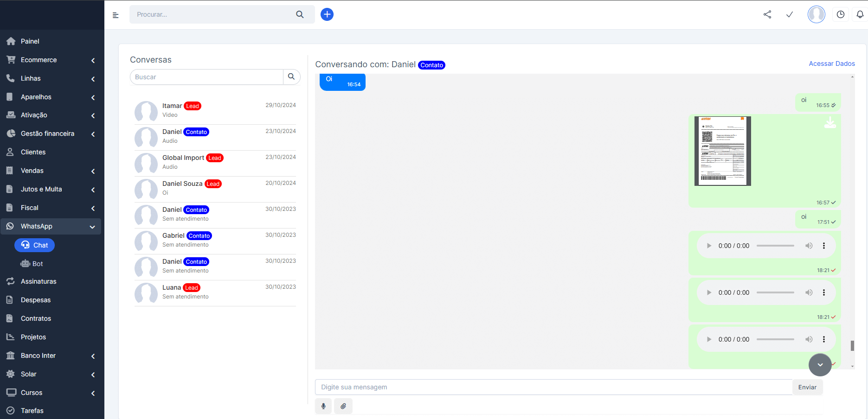Screen dimensions: 868x419
Task: Toggle the sidebar hamburger menu
Action: coord(116,15)
